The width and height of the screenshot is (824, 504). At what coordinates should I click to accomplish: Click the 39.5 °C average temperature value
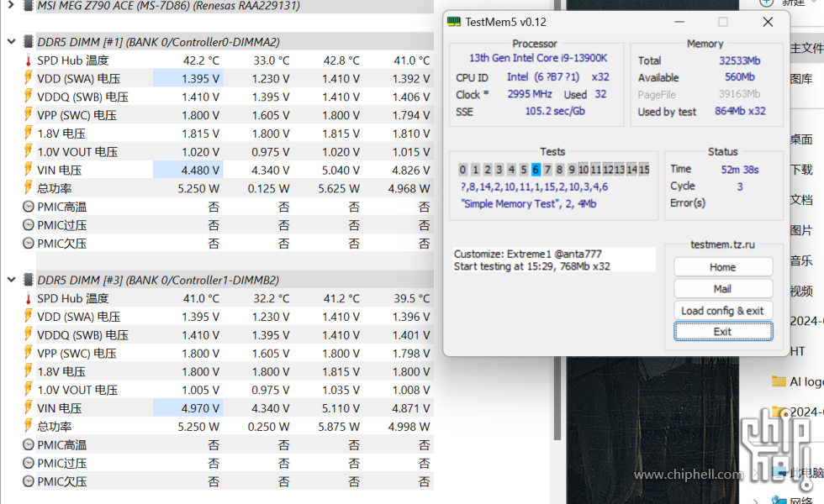(x=412, y=298)
